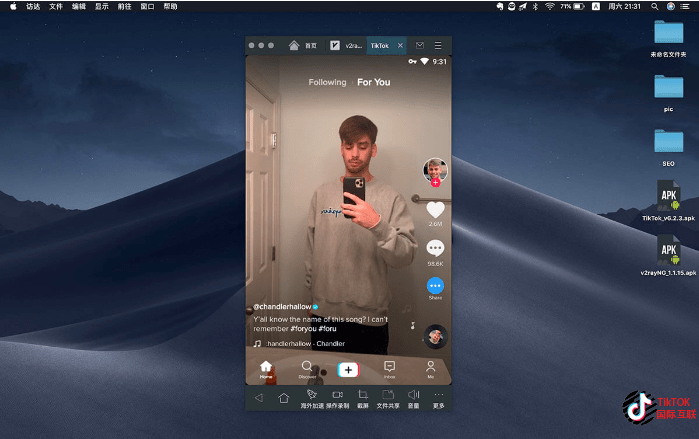Like the video with heart icon
The height and width of the screenshot is (439, 699).
[436, 209]
